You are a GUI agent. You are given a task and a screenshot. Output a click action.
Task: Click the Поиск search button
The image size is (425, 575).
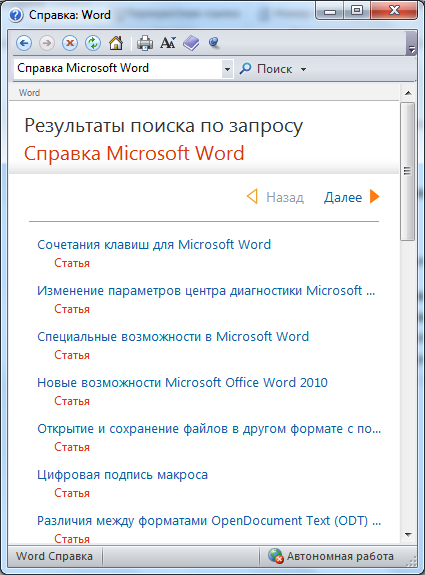[x=267, y=69]
